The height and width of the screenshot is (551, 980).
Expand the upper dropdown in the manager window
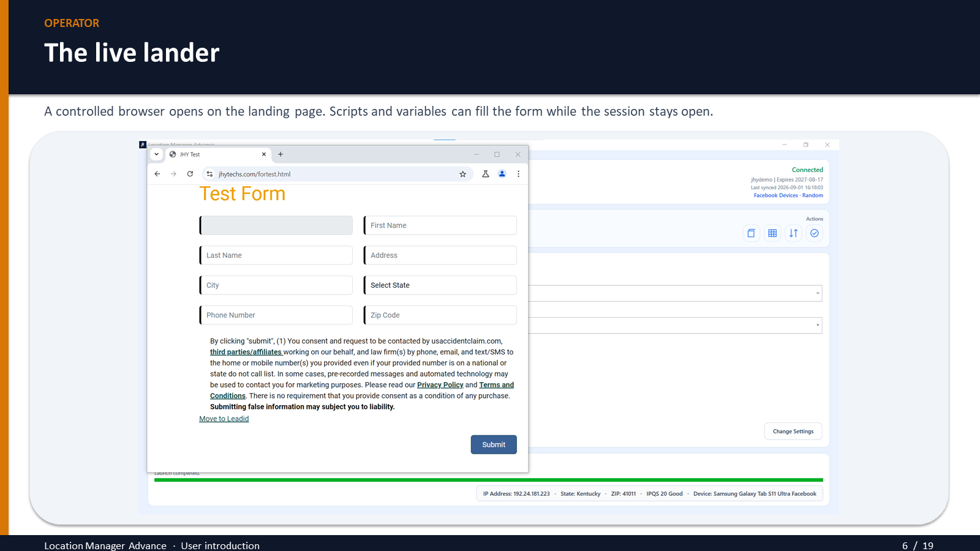pos(818,293)
